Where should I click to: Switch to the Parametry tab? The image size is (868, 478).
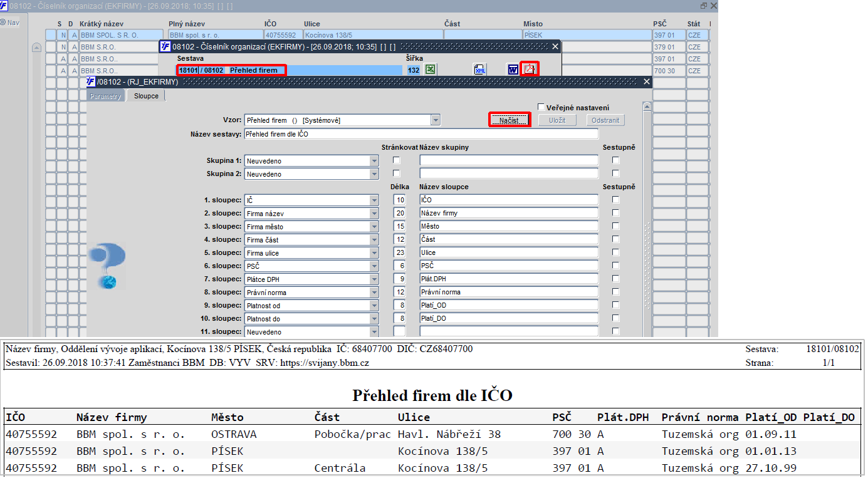pos(105,96)
